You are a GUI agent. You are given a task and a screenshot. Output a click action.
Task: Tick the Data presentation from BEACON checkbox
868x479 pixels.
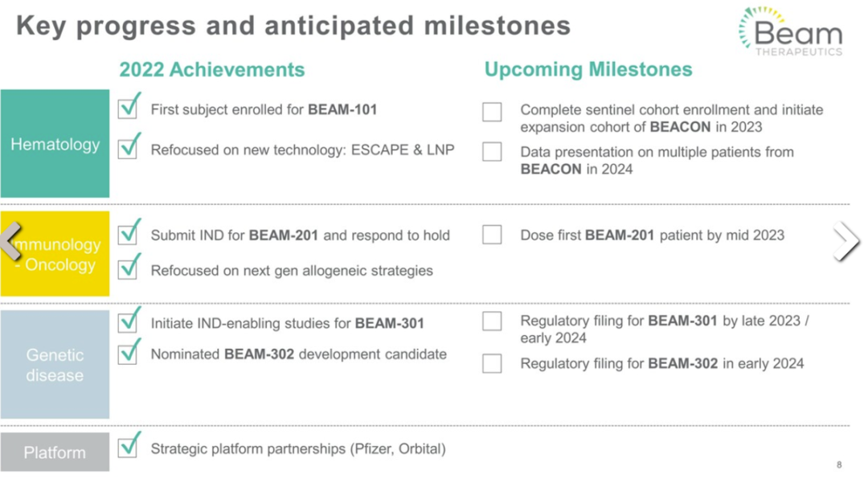(x=492, y=151)
